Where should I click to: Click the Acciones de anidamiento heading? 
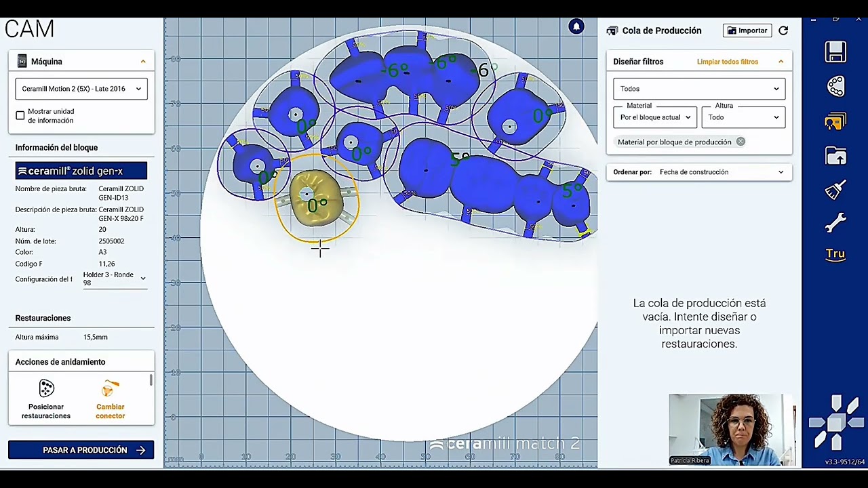tap(60, 362)
